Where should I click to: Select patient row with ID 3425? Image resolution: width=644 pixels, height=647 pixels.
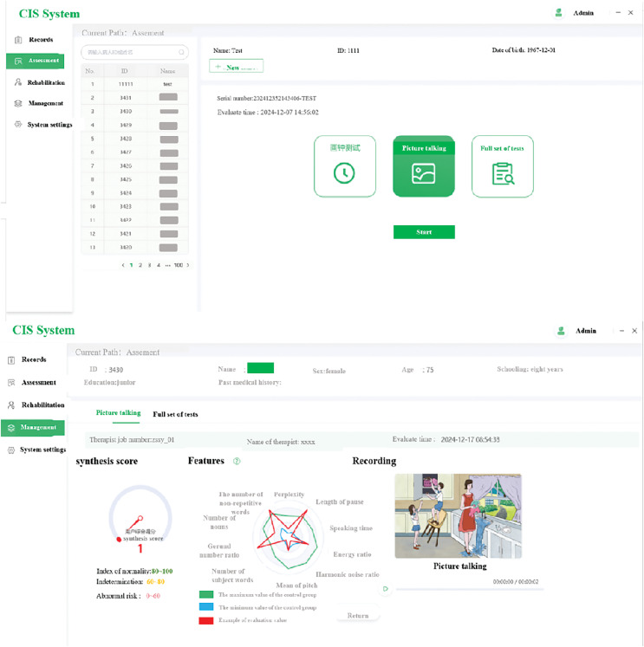pos(134,179)
